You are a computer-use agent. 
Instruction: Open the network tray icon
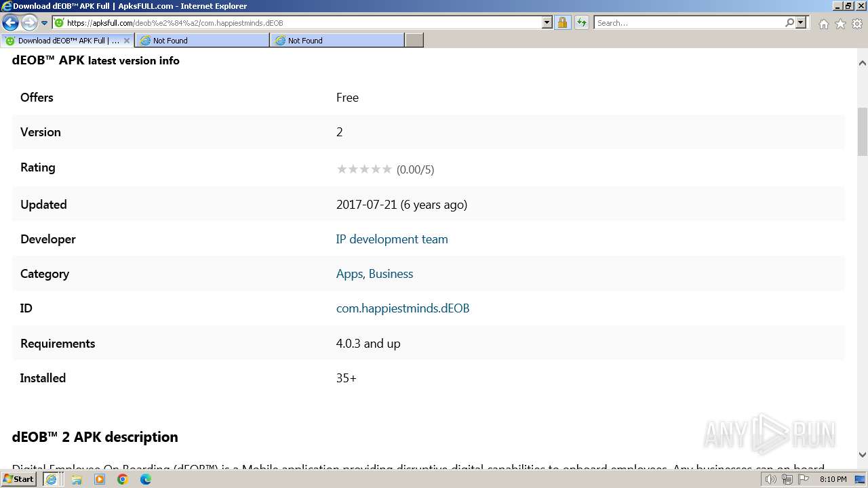787,479
